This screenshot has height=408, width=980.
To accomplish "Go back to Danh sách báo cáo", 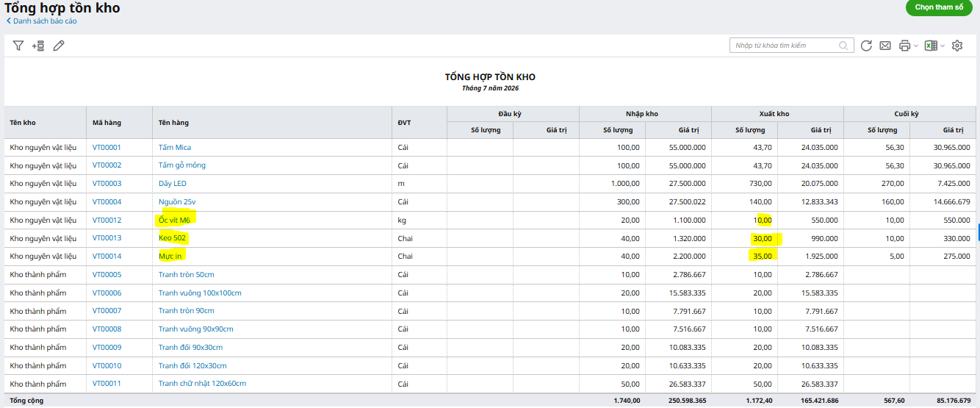I will pos(41,21).
